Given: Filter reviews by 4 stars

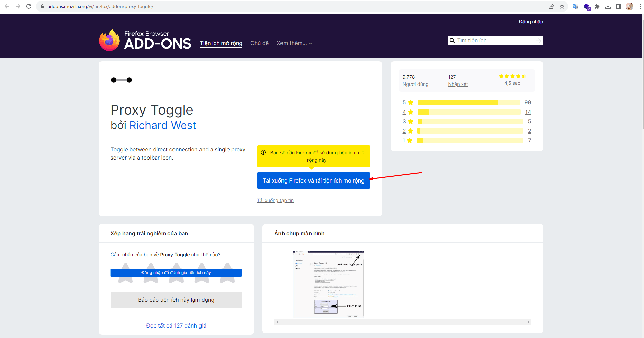Looking at the screenshot, I should (408, 112).
